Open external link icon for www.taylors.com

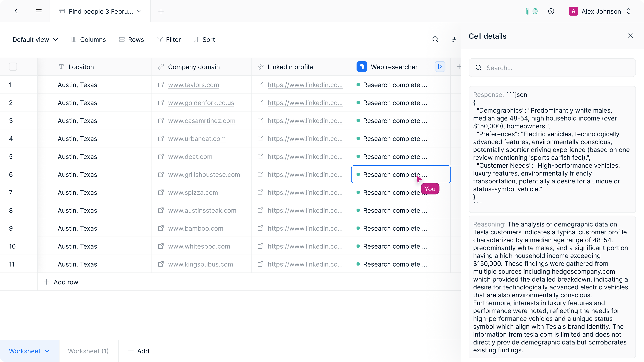(x=161, y=85)
